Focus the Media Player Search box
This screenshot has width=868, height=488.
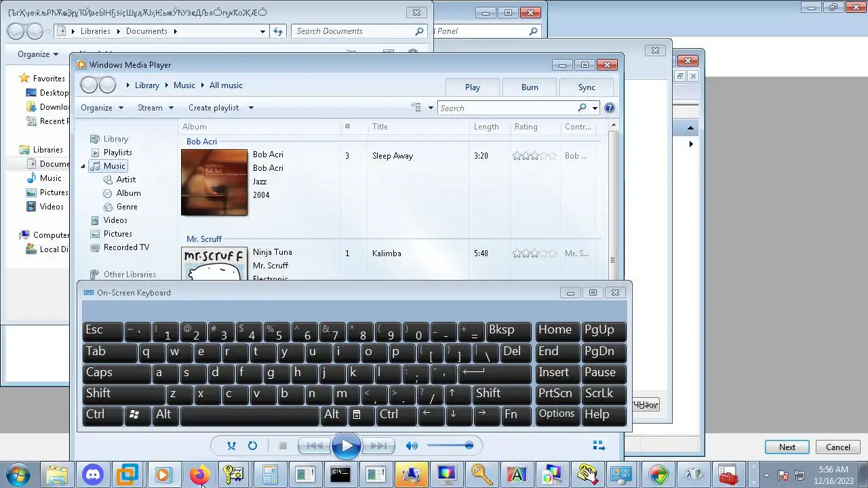tap(507, 108)
